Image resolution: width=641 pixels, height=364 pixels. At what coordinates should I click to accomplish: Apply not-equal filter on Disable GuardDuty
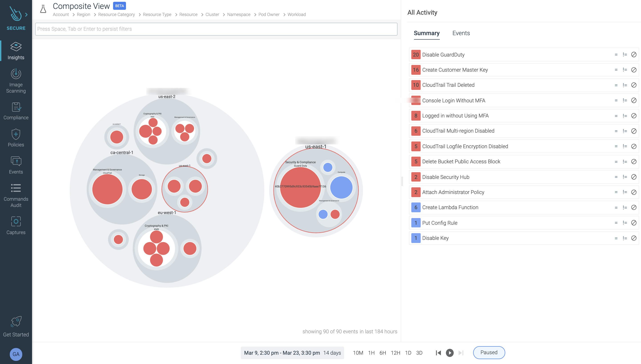(625, 55)
